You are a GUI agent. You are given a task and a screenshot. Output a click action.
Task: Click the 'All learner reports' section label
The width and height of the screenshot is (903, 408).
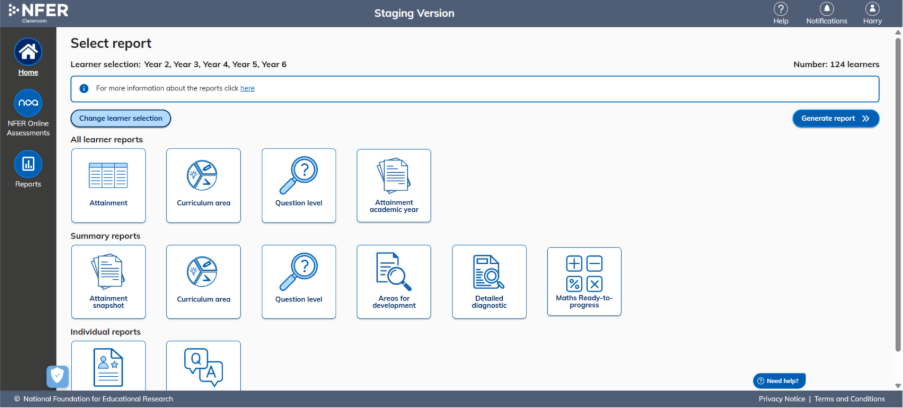(107, 139)
